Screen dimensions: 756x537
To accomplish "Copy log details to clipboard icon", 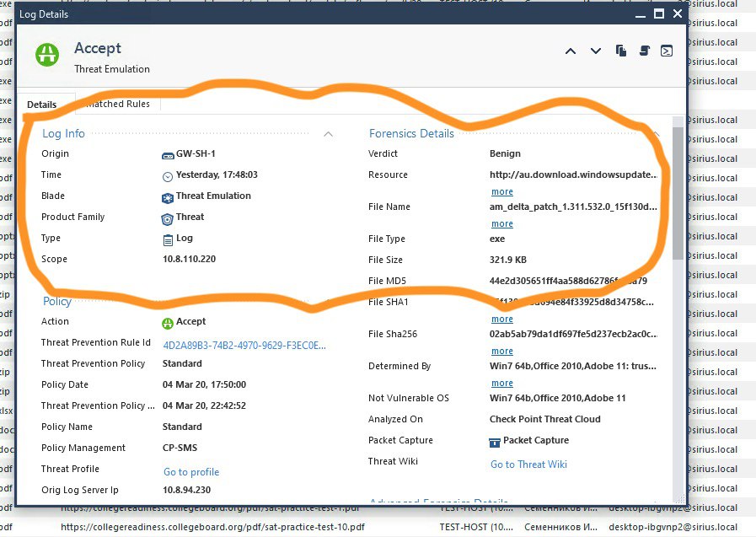I will [x=621, y=51].
